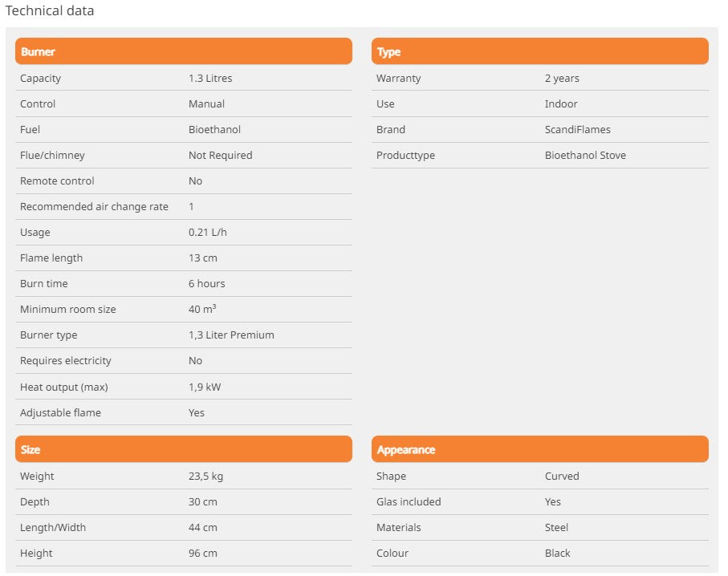
Task: Click the 1,9 kW heat output value
Action: tap(205, 387)
